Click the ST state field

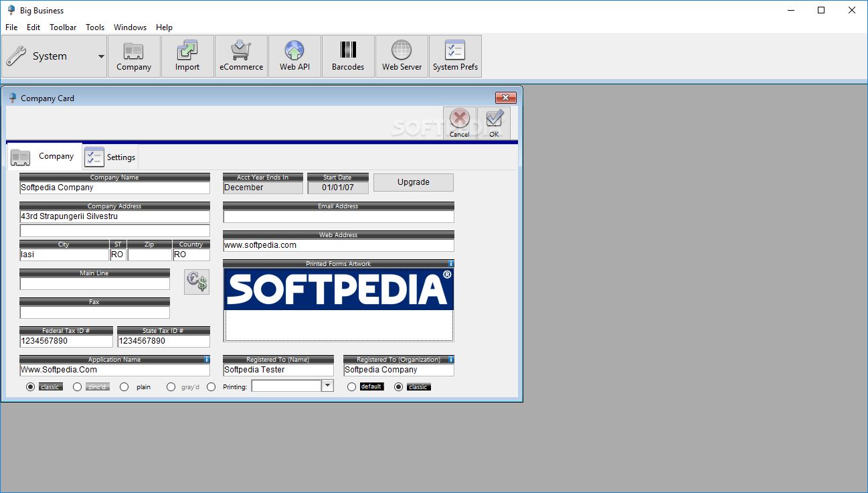pyautogui.click(x=118, y=255)
